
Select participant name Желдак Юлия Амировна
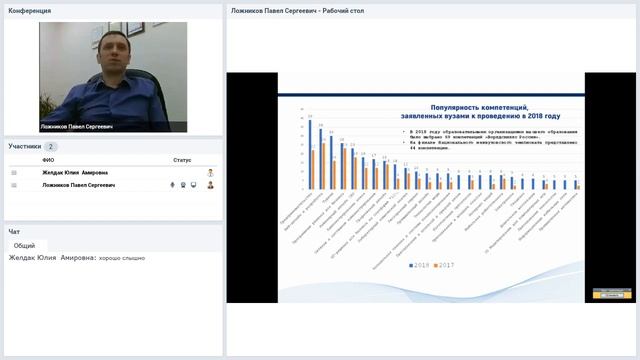coord(75,173)
